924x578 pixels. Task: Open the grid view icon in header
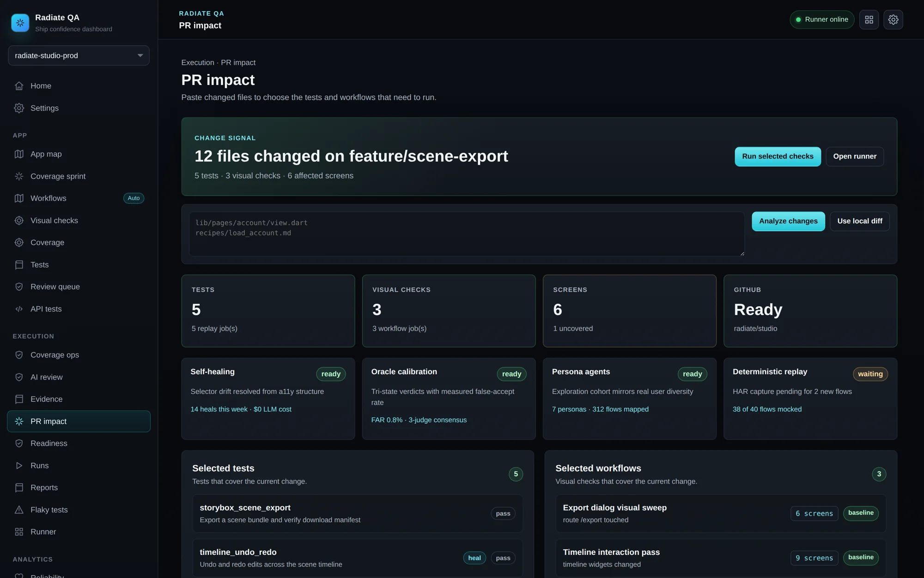pyautogui.click(x=869, y=20)
